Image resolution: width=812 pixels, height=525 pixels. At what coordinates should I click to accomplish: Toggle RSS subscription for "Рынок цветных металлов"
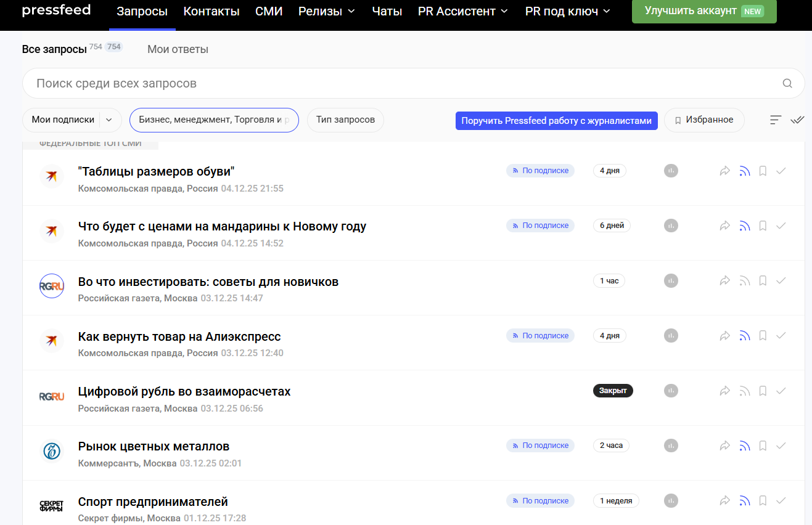[744, 446]
